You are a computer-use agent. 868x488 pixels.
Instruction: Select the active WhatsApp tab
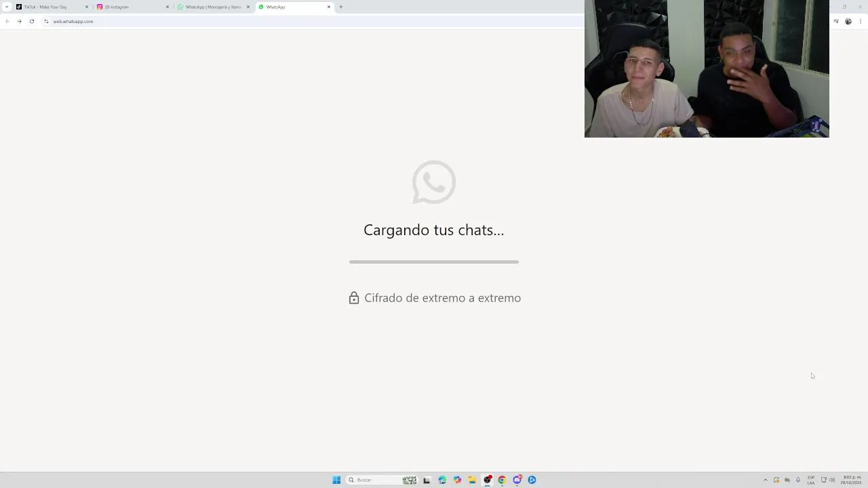(294, 7)
